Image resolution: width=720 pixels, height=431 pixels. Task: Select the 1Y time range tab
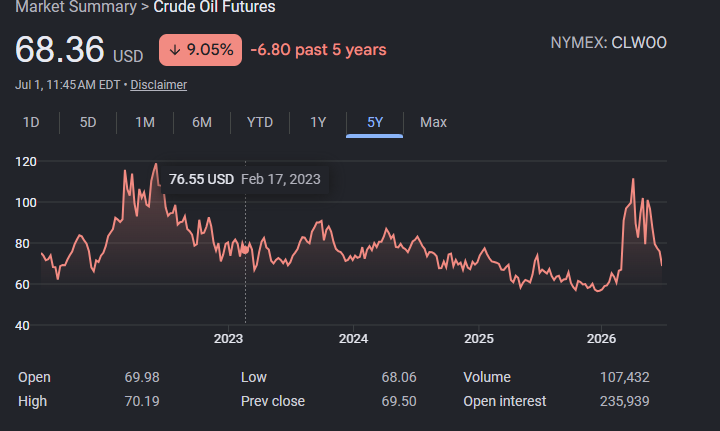[x=318, y=123]
